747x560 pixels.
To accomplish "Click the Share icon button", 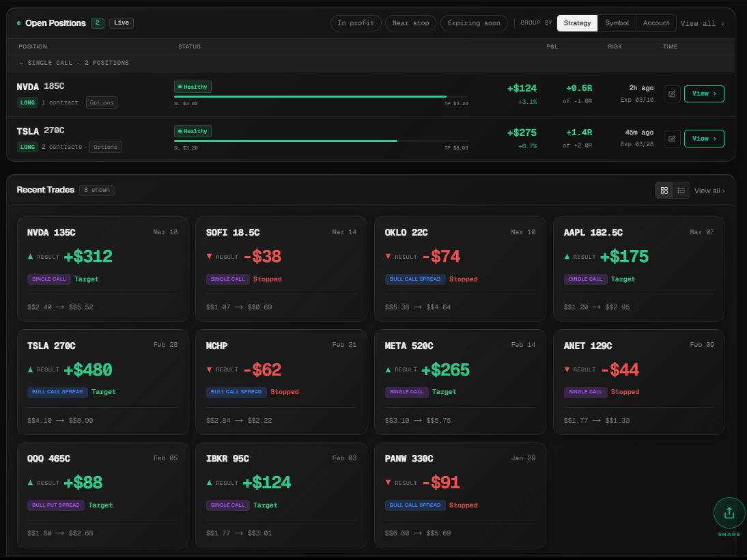I will point(729,514).
